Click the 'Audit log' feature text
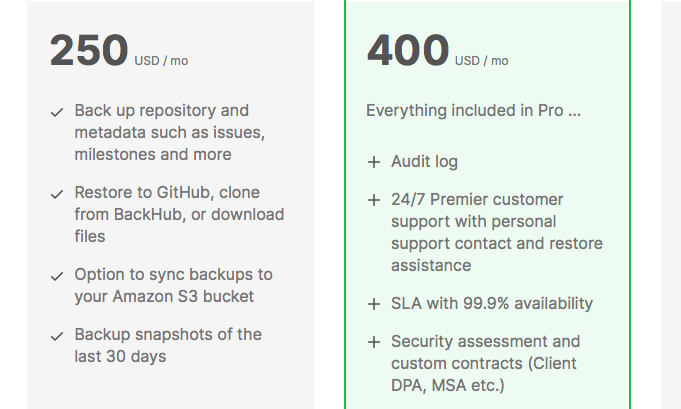 424,162
